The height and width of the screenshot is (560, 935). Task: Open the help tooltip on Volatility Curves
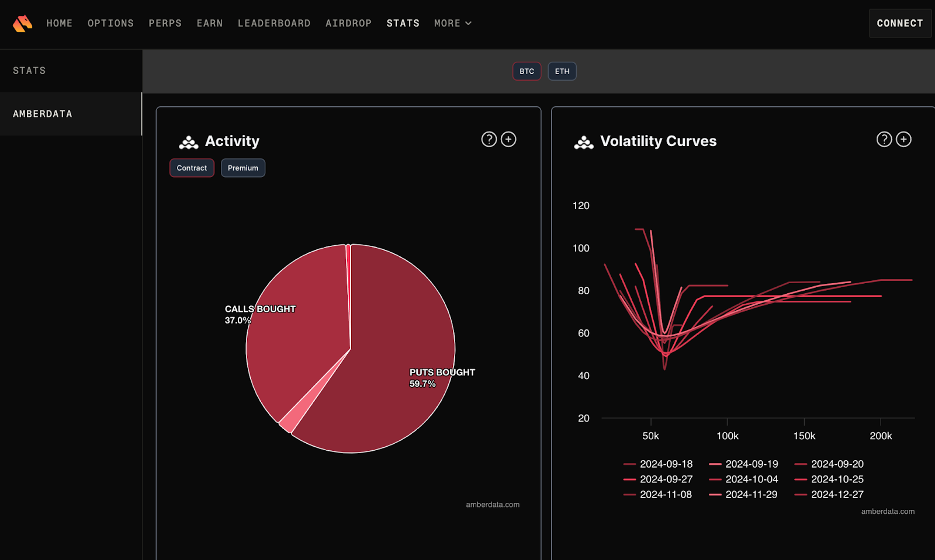[884, 140]
